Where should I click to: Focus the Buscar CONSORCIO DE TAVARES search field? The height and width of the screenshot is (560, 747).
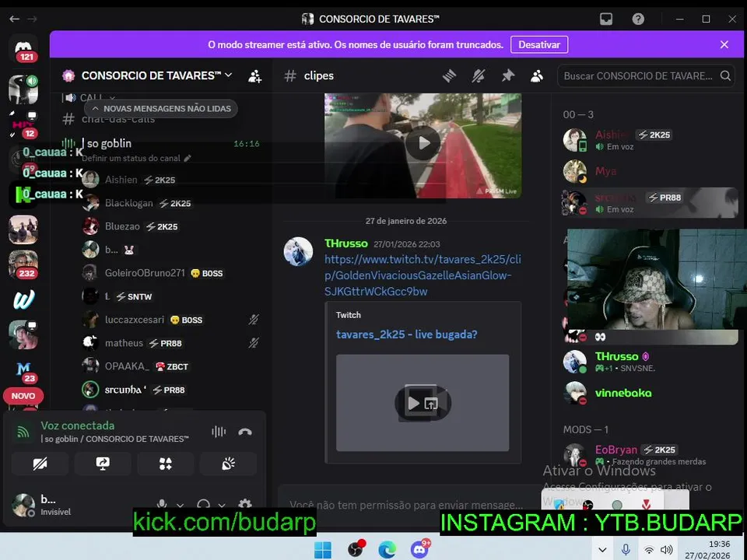646,75
